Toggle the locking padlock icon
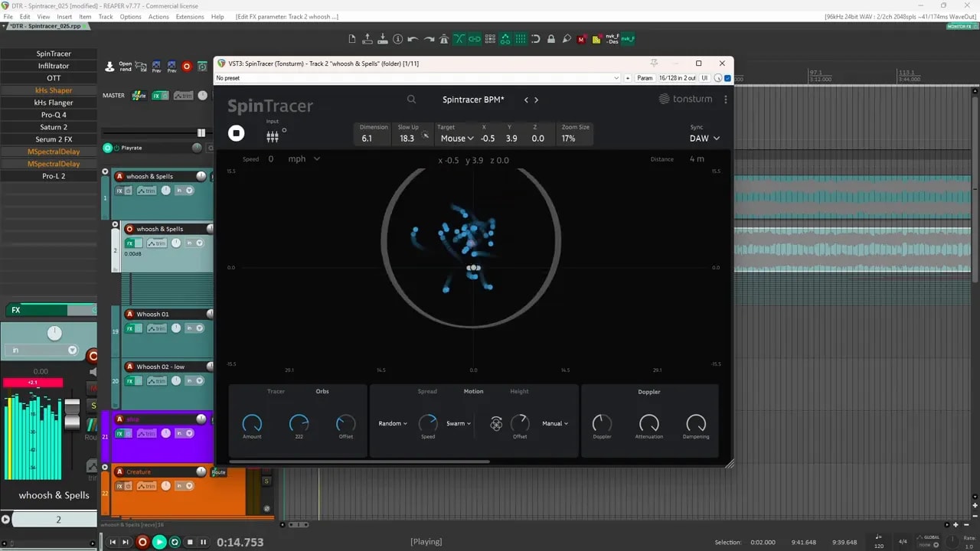Viewport: 980px width, 551px height. coord(551,39)
